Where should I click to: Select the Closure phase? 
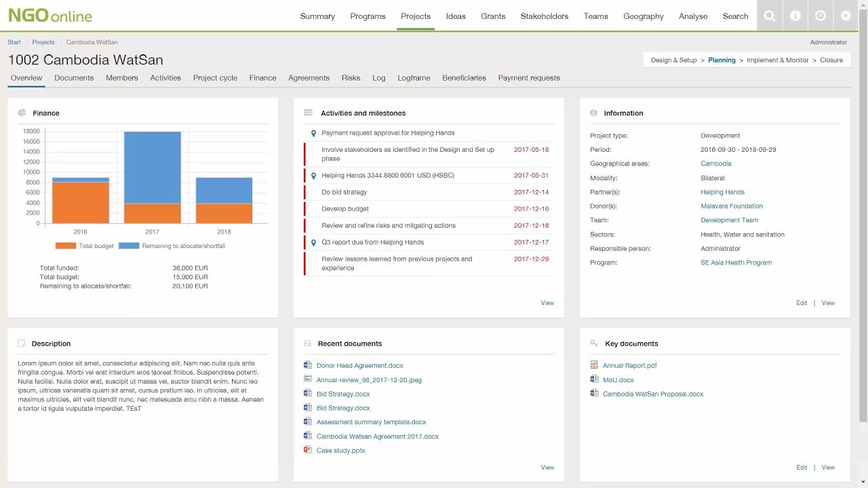[x=831, y=60]
